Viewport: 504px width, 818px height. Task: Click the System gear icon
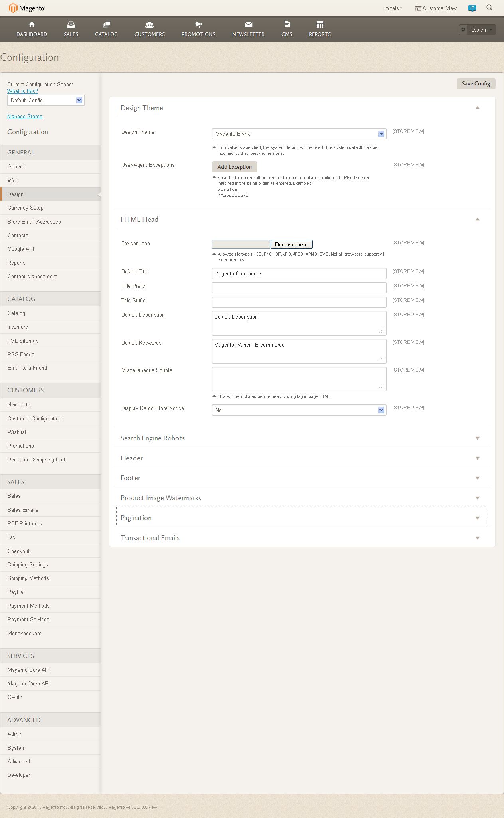pyautogui.click(x=463, y=30)
